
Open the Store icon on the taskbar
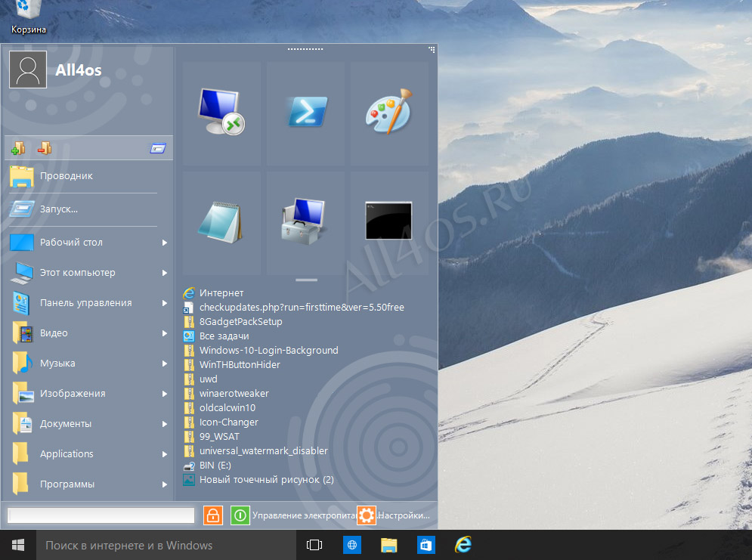click(x=426, y=545)
